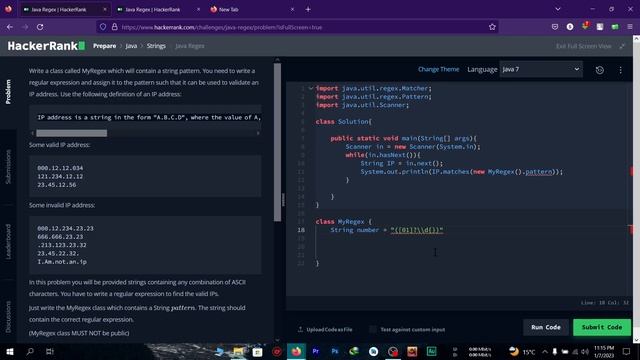640x360 pixels.
Task: Open the list all tabs chevron
Action: click(x=558, y=9)
